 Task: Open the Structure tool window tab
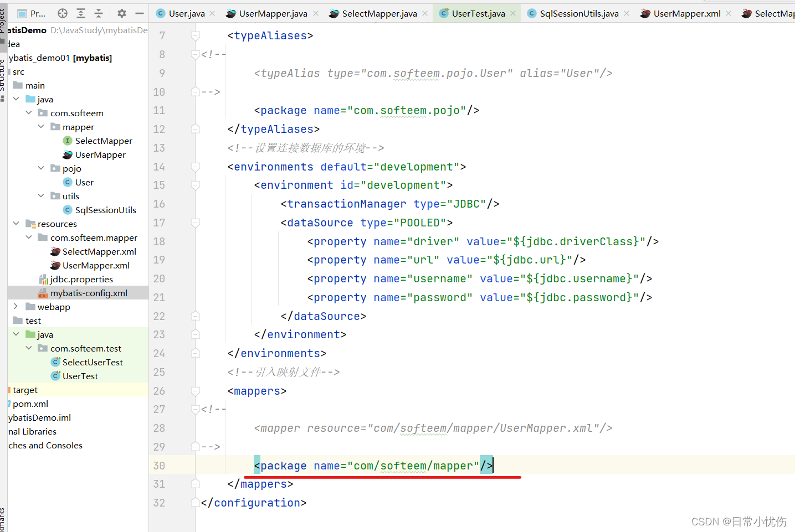[2, 75]
